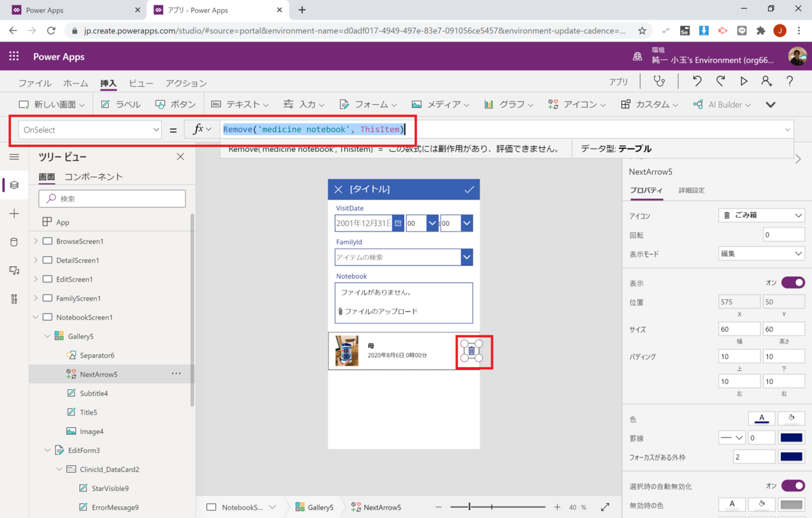
Task: Preview the app with the play icon
Action: [x=744, y=81]
